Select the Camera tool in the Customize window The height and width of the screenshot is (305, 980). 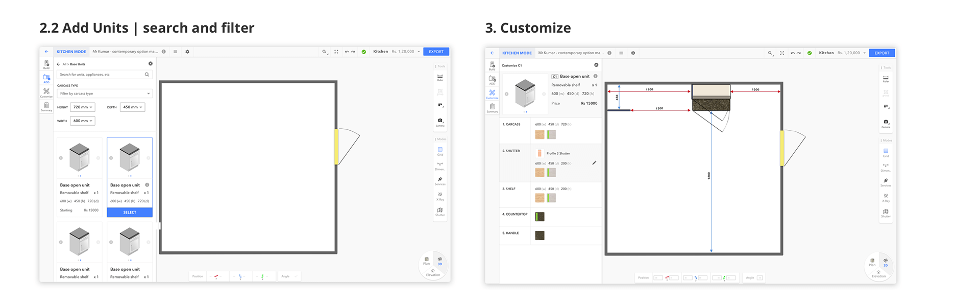pos(886,123)
